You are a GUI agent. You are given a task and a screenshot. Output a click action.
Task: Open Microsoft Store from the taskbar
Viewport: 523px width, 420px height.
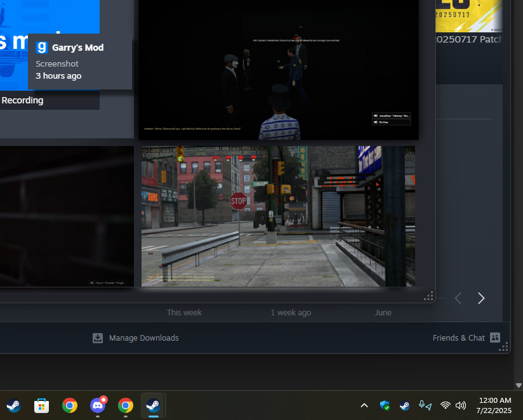click(x=42, y=405)
